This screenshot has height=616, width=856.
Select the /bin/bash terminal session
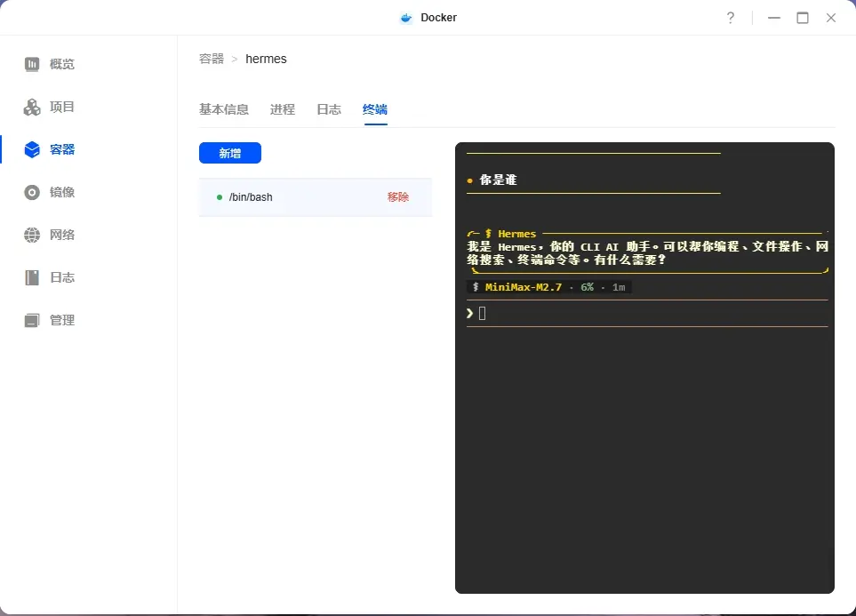click(252, 196)
